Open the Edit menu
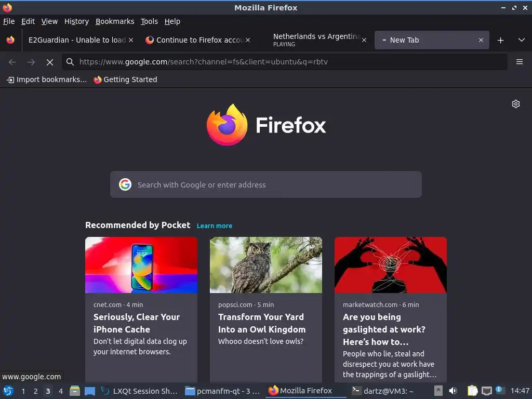The width and height of the screenshot is (532, 399). click(28, 21)
